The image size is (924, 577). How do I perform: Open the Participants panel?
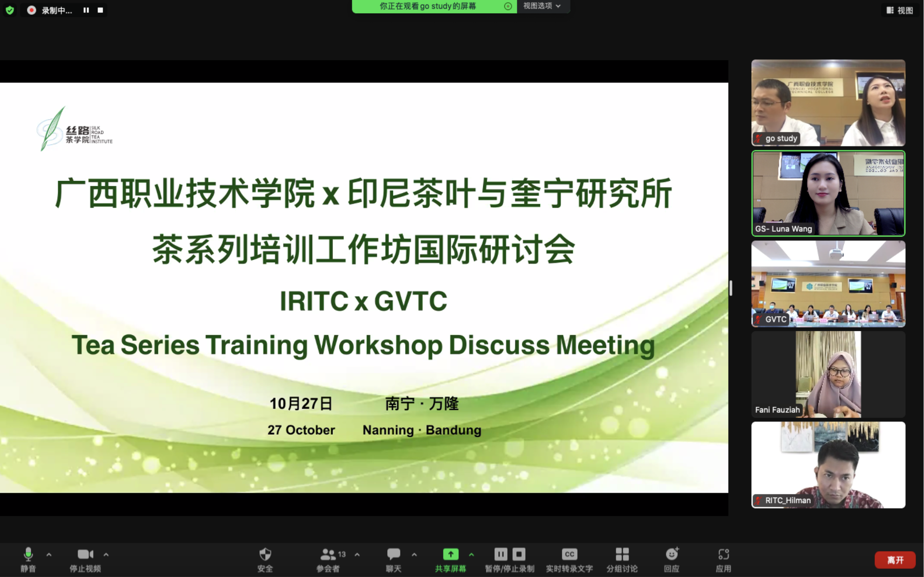329,555
